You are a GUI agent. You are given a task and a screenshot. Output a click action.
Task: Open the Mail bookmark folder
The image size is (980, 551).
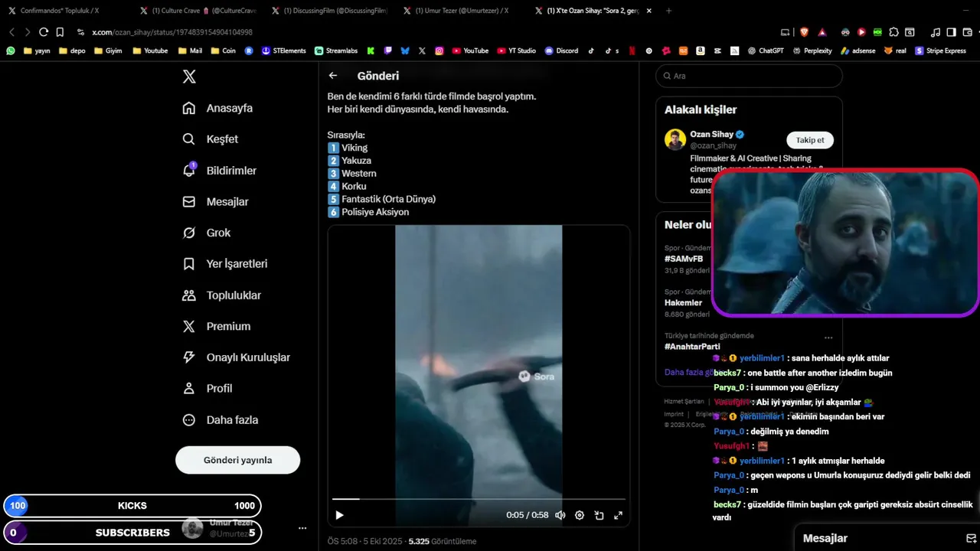pos(190,51)
